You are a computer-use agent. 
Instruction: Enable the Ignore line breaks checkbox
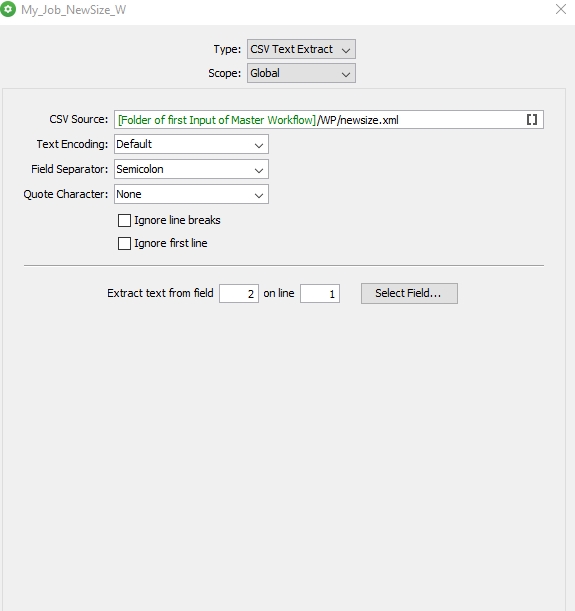click(124, 221)
